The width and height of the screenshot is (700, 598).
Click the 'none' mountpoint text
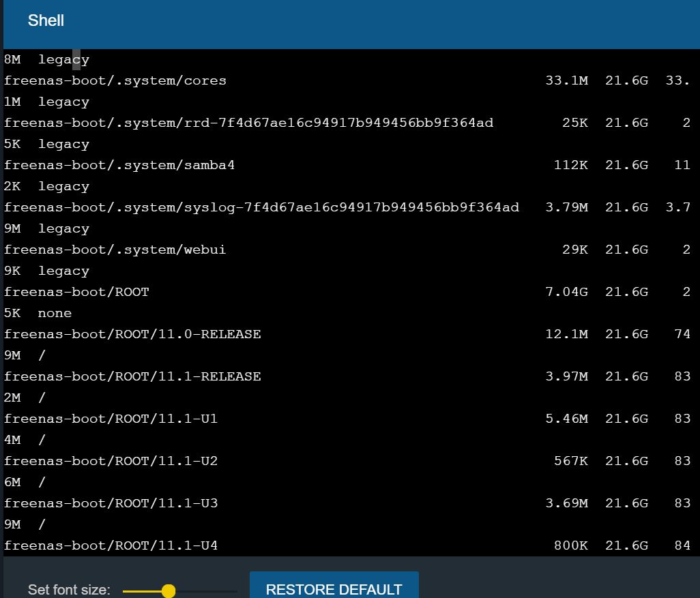[x=55, y=313]
